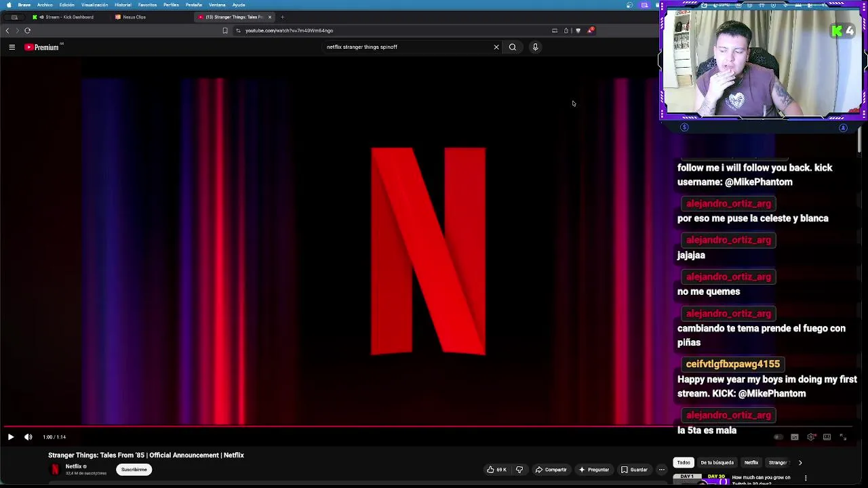The width and height of the screenshot is (868, 488).
Task: Click chat message no me quemes
Action: pyautogui.click(x=709, y=291)
